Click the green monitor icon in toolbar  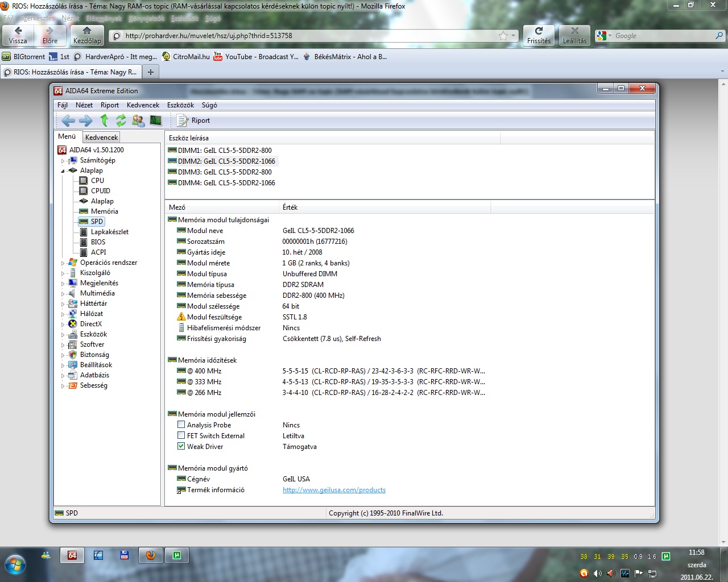[x=155, y=120]
